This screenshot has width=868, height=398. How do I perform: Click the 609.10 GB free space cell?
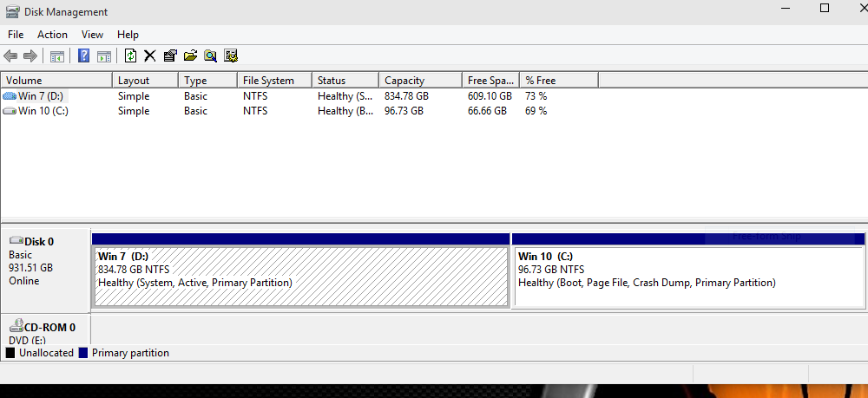490,96
